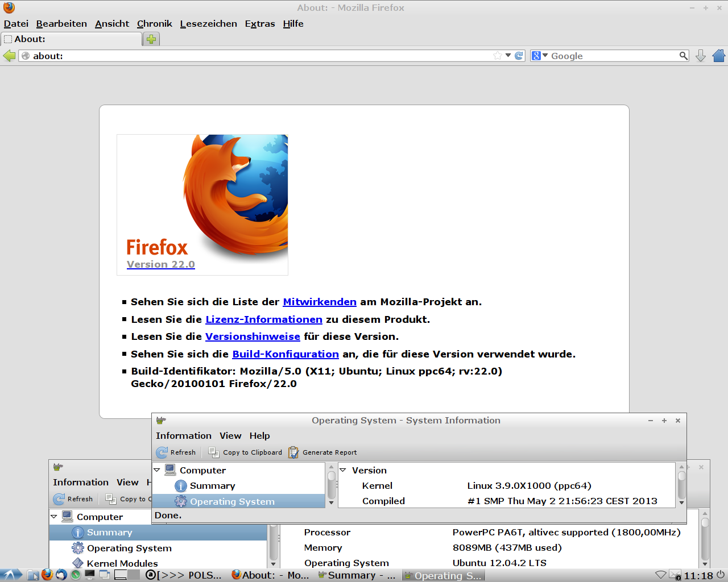Open a new tab with plus icon
Viewport: 728px width, 582px height.
pyautogui.click(x=151, y=39)
